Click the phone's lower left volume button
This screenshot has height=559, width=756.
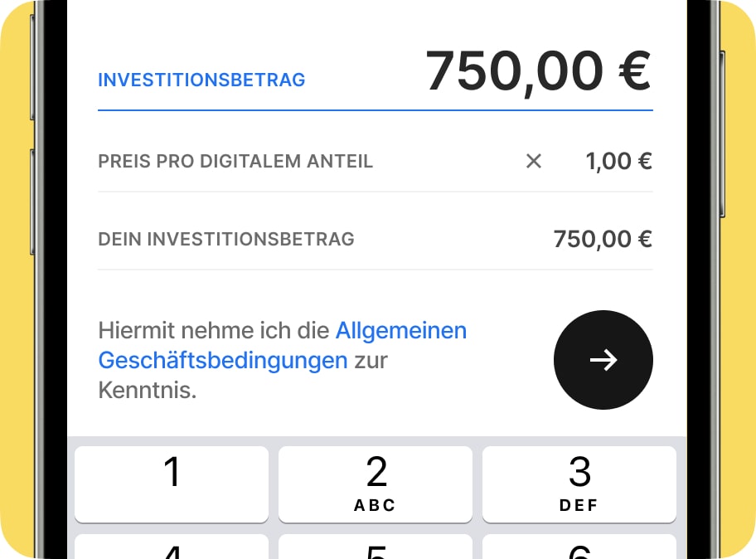click(x=32, y=202)
